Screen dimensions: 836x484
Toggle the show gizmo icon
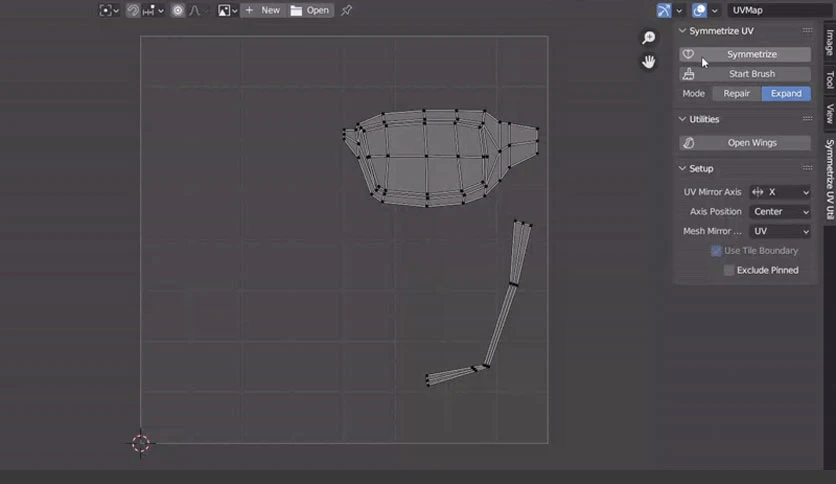[x=664, y=10]
